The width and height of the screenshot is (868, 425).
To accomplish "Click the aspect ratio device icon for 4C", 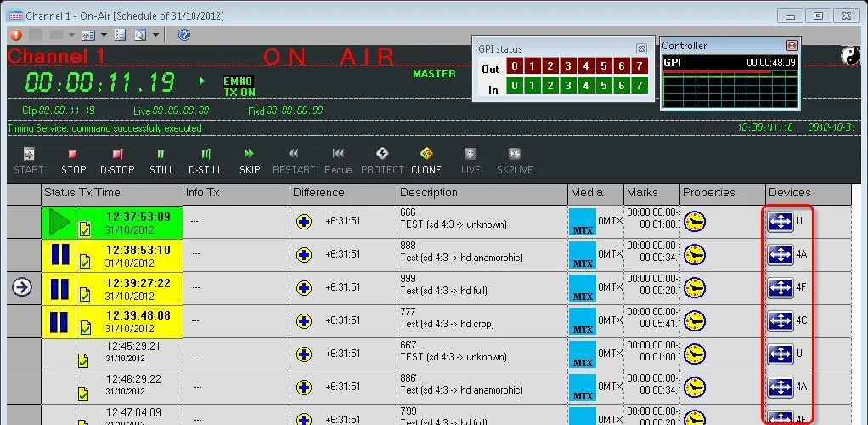I will click(x=780, y=321).
